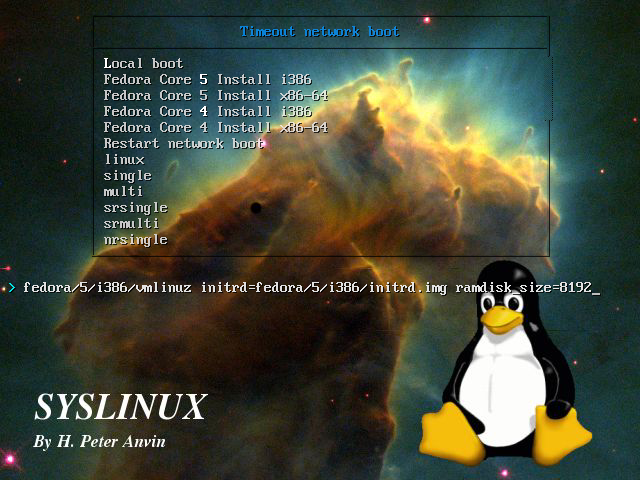Viewport: 640px width, 480px height.
Task: Click the Timeout network boot title
Action: pos(320,31)
